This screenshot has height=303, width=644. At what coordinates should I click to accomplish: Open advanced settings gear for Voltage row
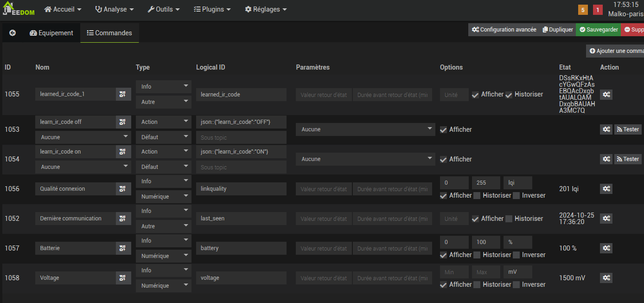[606, 278]
